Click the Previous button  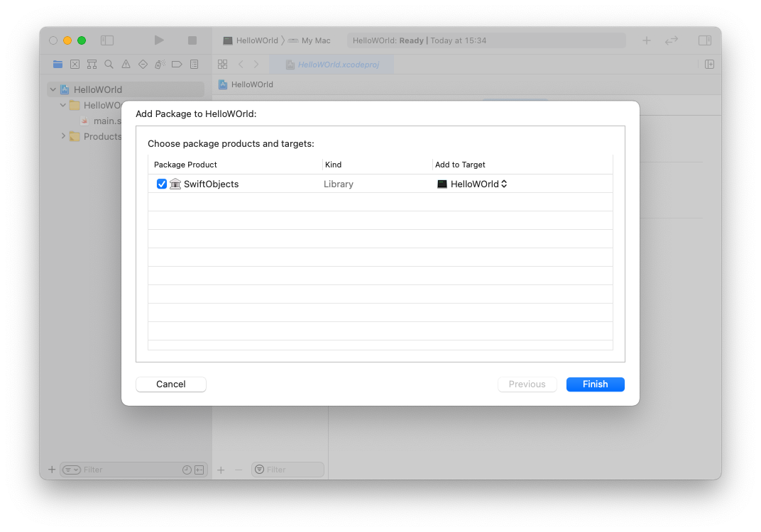click(527, 384)
